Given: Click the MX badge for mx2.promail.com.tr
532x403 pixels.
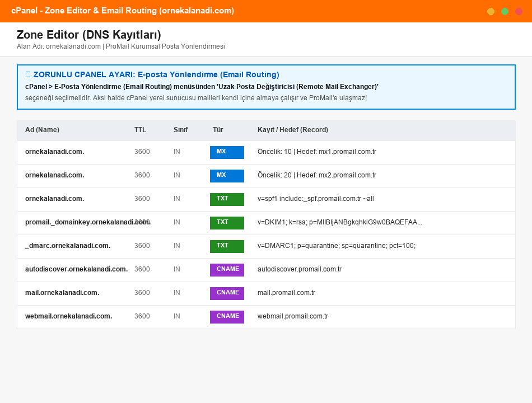Looking at the screenshot, I should tap(227, 176).
